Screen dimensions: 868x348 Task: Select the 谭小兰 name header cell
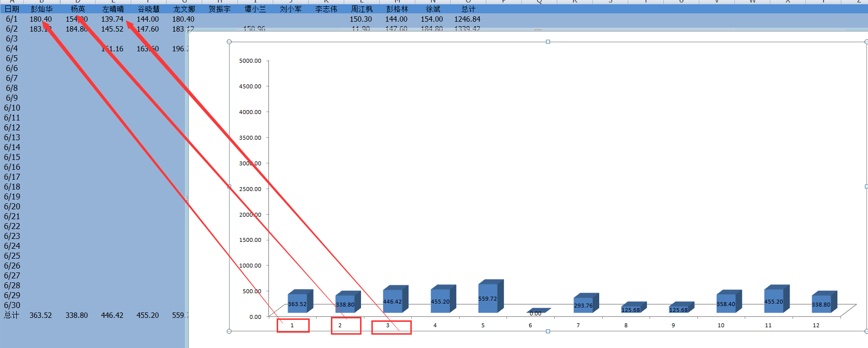(x=255, y=9)
